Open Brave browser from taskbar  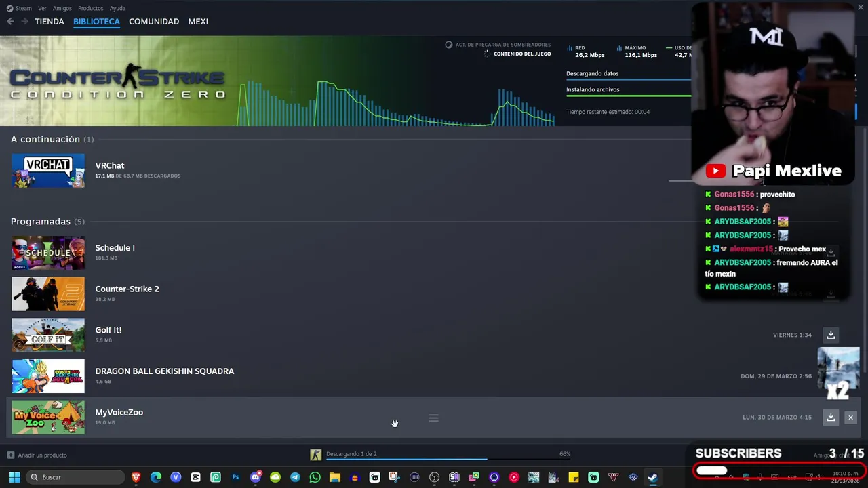tap(136, 477)
